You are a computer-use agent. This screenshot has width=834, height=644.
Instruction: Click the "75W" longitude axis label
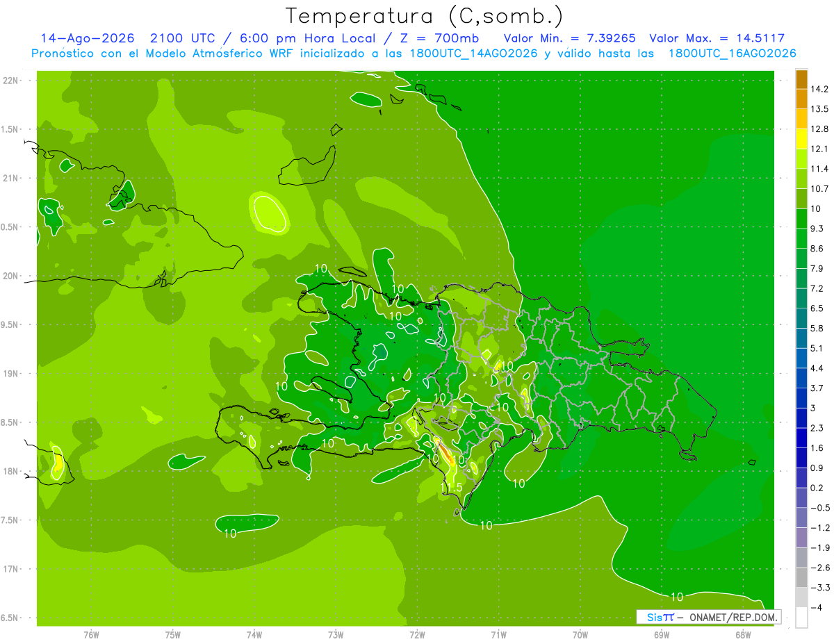click(x=173, y=635)
